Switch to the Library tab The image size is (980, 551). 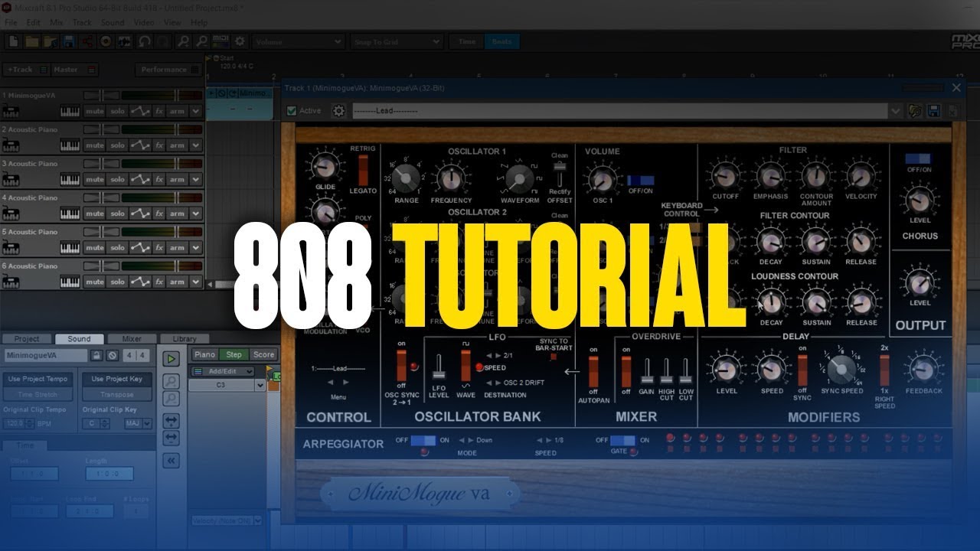click(x=185, y=339)
